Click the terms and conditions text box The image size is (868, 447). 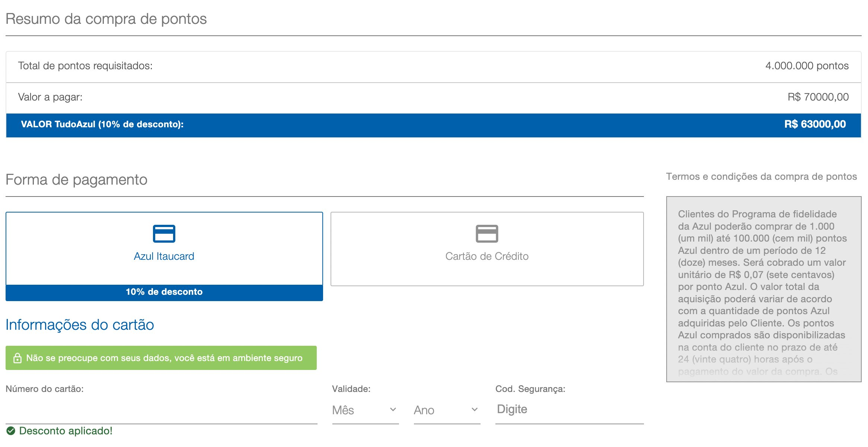pos(764,289)
